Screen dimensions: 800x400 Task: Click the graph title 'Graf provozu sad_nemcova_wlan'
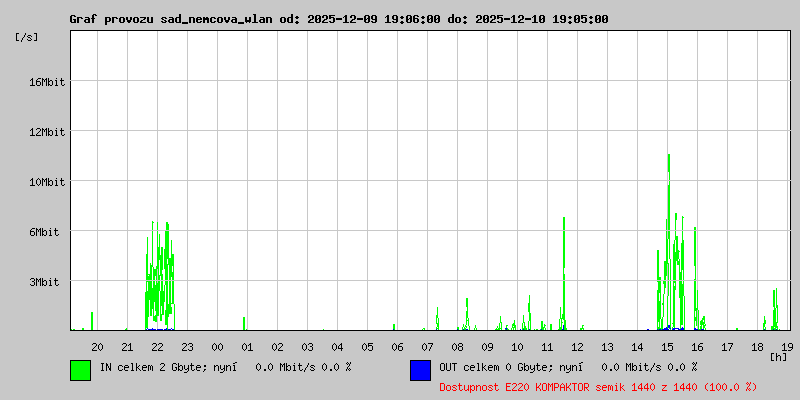point(171,20)
